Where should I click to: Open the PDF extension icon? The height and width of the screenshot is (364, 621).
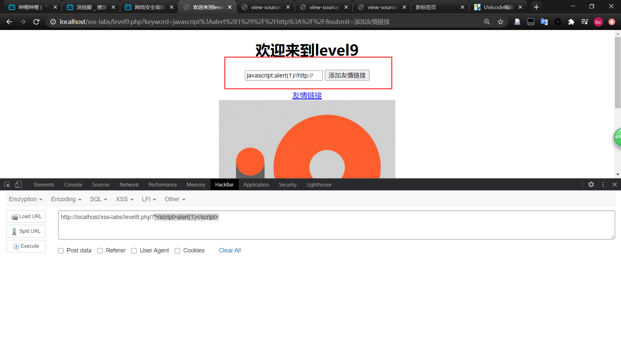[x=517, y=22]
